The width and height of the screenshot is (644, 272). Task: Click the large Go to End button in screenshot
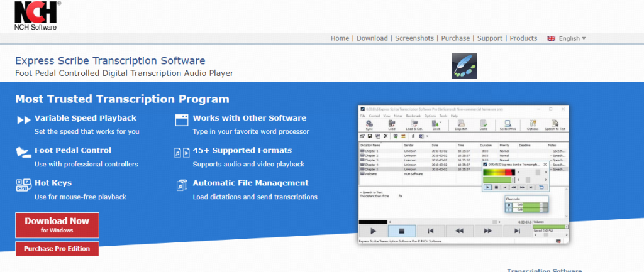click(517, 231)
